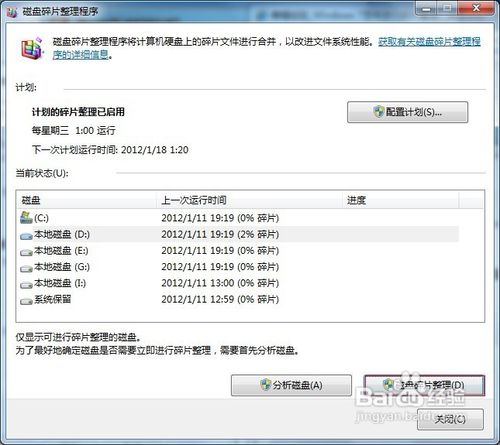Screen dimensions: 500x445
Task: Sort by the 磁盘 column header
Action: coord(86,200)
